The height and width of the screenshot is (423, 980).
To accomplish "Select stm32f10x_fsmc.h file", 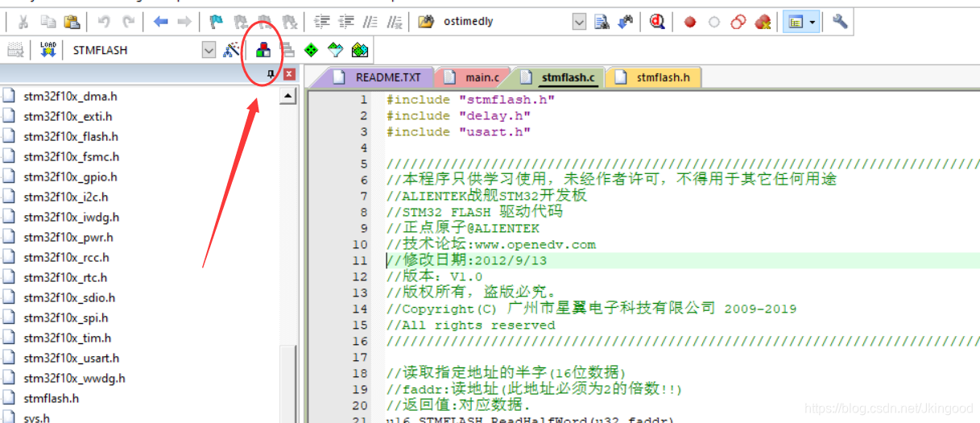I will click(71, 156).
